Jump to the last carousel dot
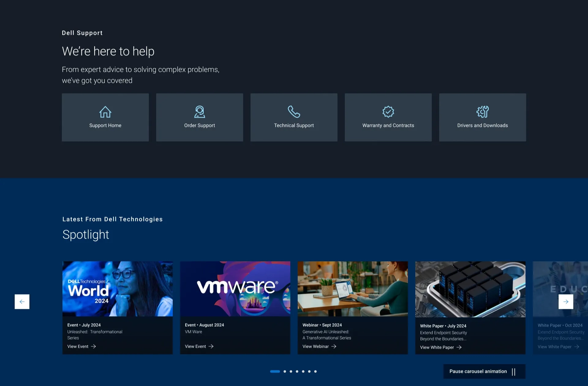Screen dimensions: 588x386 (x=315, y=372)
